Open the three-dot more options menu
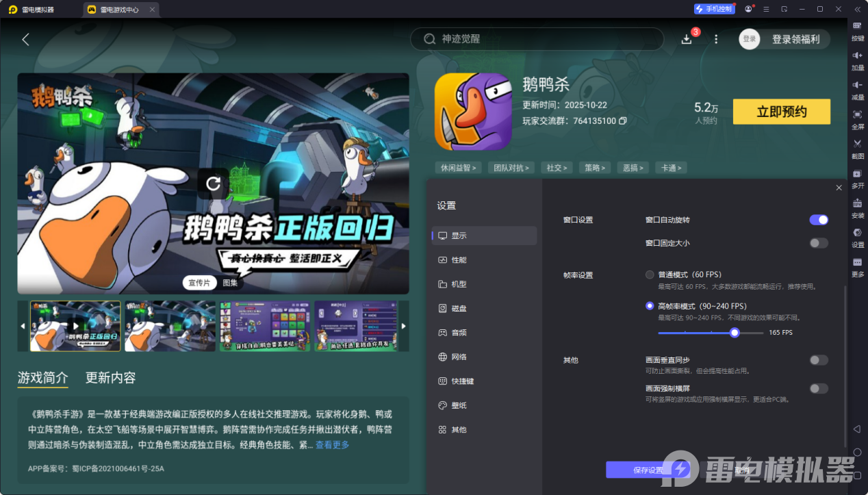Screen dimensions: 868x495 click(x=715, y=39)
